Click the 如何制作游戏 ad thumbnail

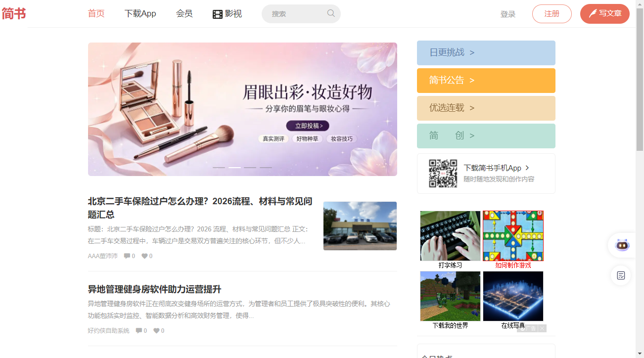(513, 236)
